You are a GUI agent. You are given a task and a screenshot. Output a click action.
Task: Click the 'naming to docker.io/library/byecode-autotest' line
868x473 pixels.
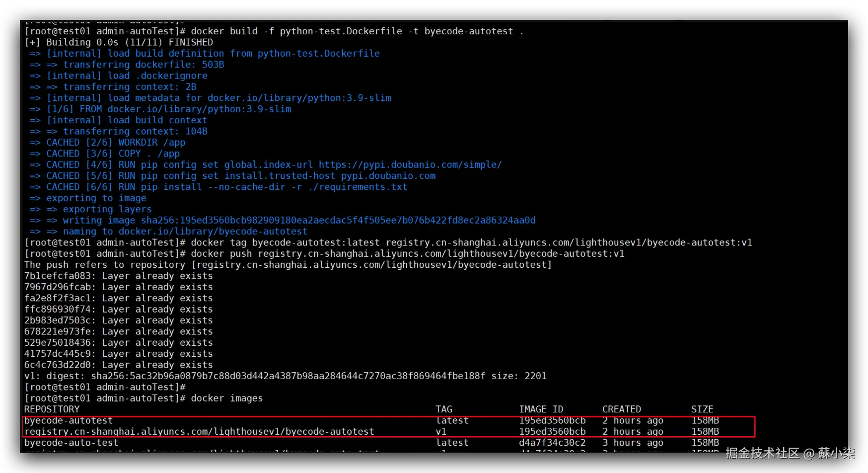click(168, 232)
